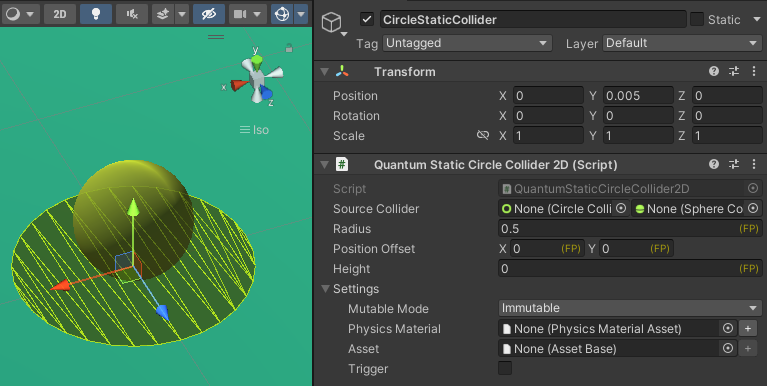Toggle scene effects layers icon
Viewport: 767px width, 386px height.
point(163,14)
